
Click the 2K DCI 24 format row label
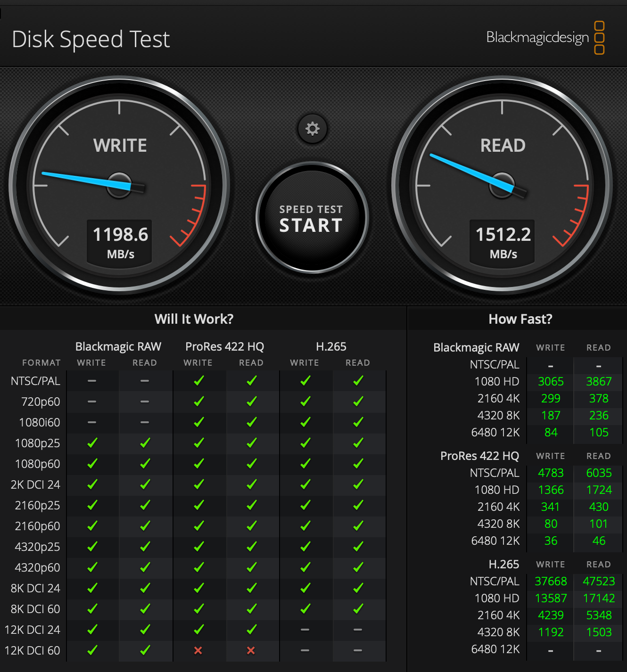[35, 484]
